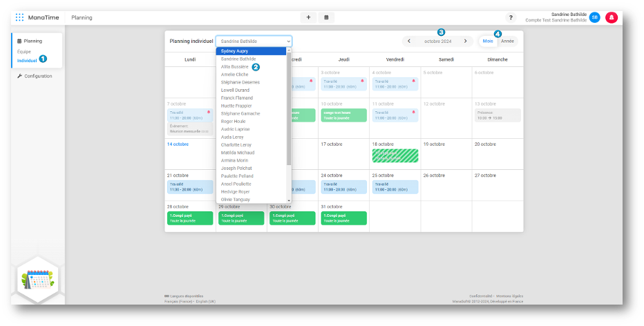644x326 pixels.
Task: Go to previous month with left arrow
Action: pyautogui.click(x=409, y=41)
